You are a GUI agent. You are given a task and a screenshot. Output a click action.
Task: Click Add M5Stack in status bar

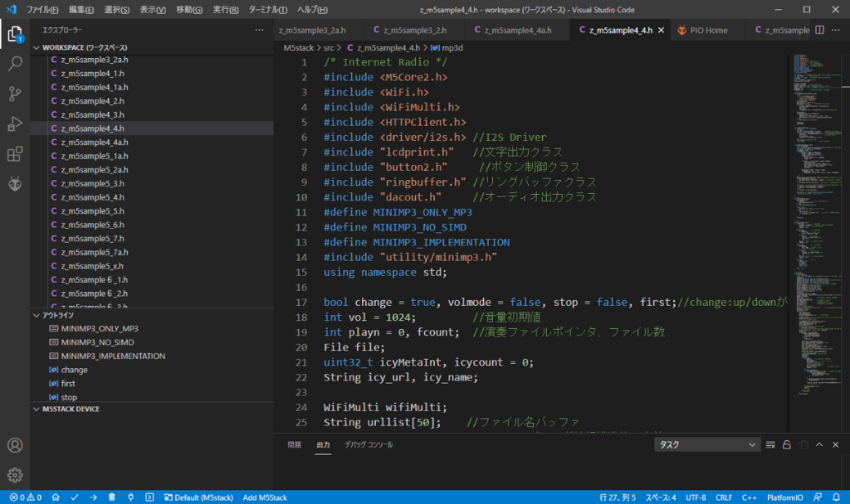coord(264,497)
